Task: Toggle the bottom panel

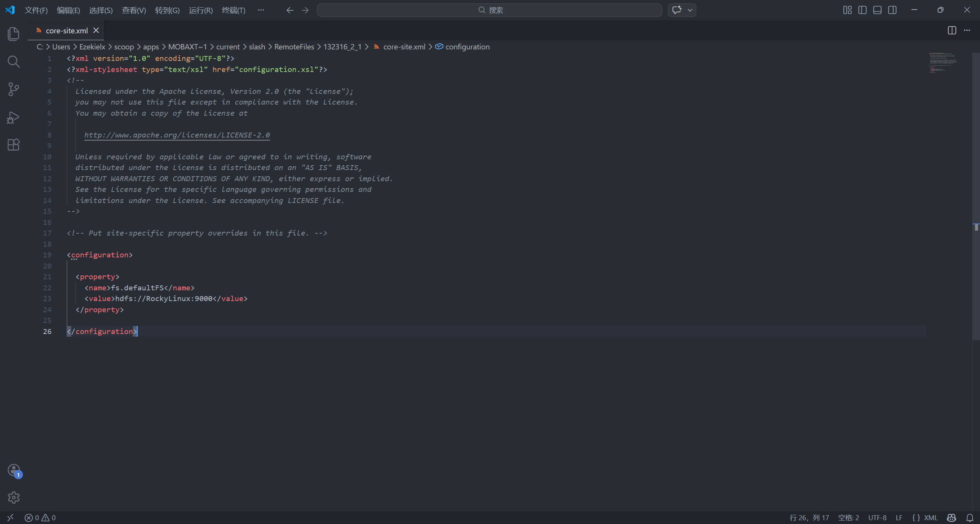Action: (877, 10)
